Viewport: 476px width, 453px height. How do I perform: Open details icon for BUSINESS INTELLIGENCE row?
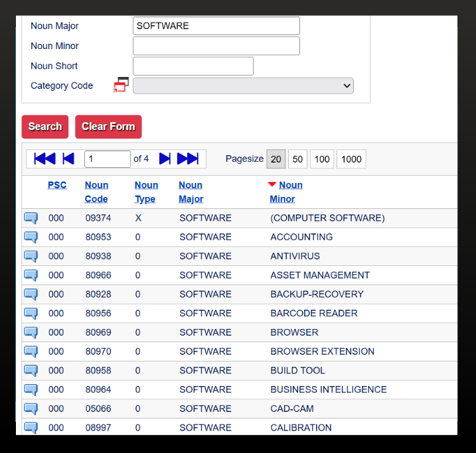(31, 389)
